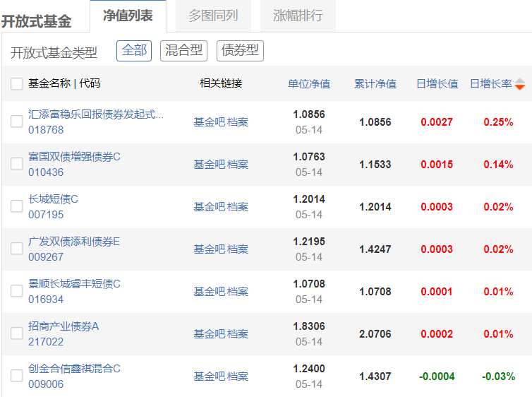Open 档案 link for 富国双债增强债券C
This screenshot has height=397, width=532.
click(x=238, y=165)
